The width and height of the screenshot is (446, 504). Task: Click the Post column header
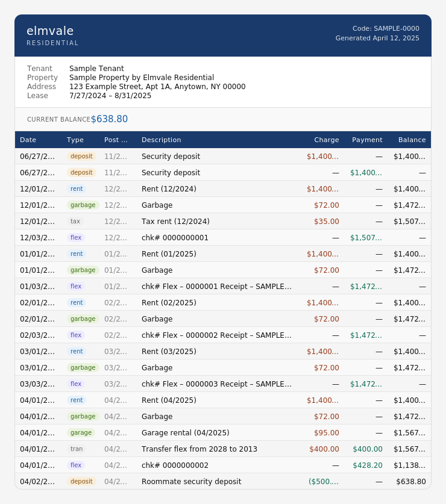(116, 140)
